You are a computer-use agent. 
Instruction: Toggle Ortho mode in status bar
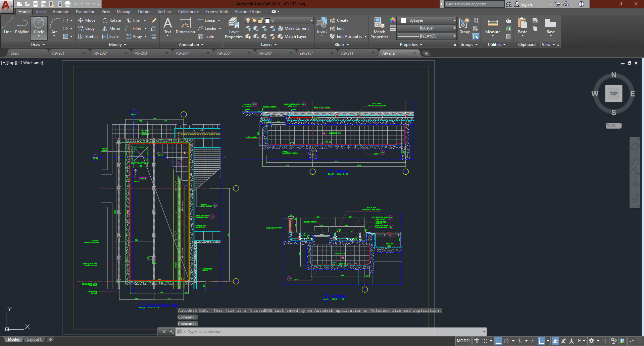click(x=498, y=341)
